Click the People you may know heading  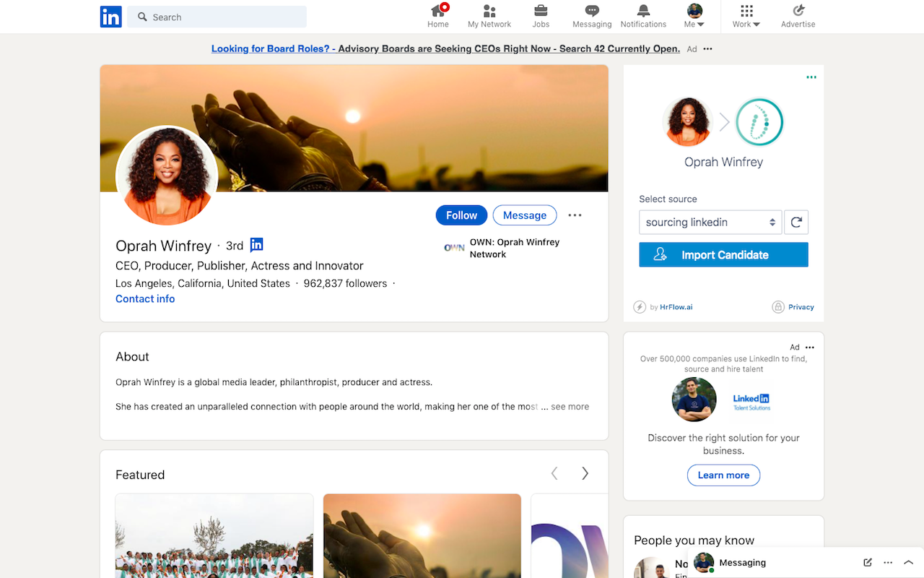click(x=694, y=540)
